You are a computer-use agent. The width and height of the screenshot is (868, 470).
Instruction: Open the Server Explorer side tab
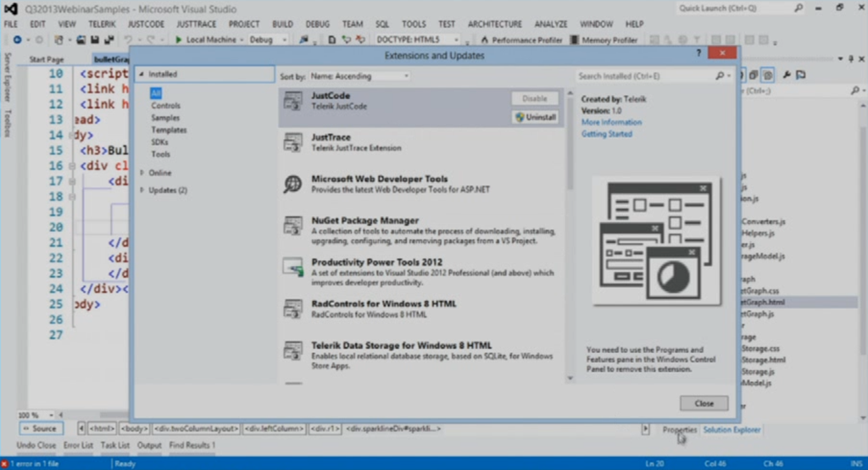(x=7, y=77)
